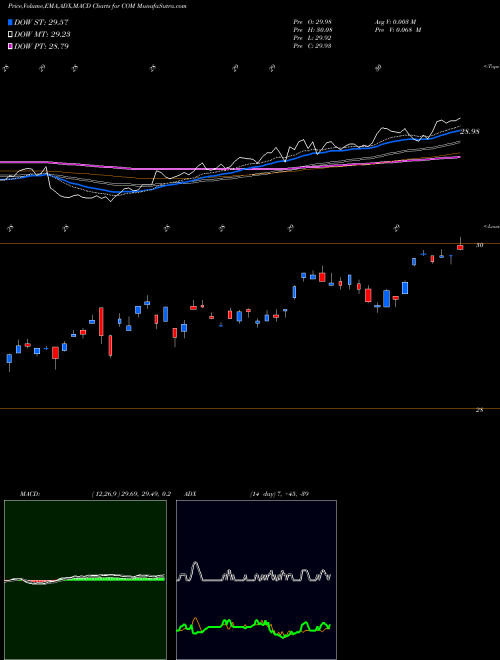Click the green MACD indicator chart panel
The image size is (500, 660).
tap(85, 580)
